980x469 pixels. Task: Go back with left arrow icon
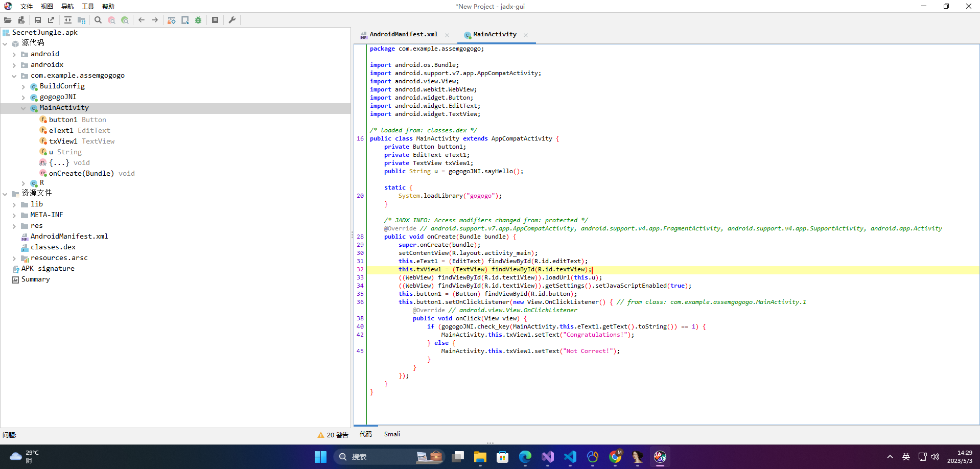pos(142,20)
